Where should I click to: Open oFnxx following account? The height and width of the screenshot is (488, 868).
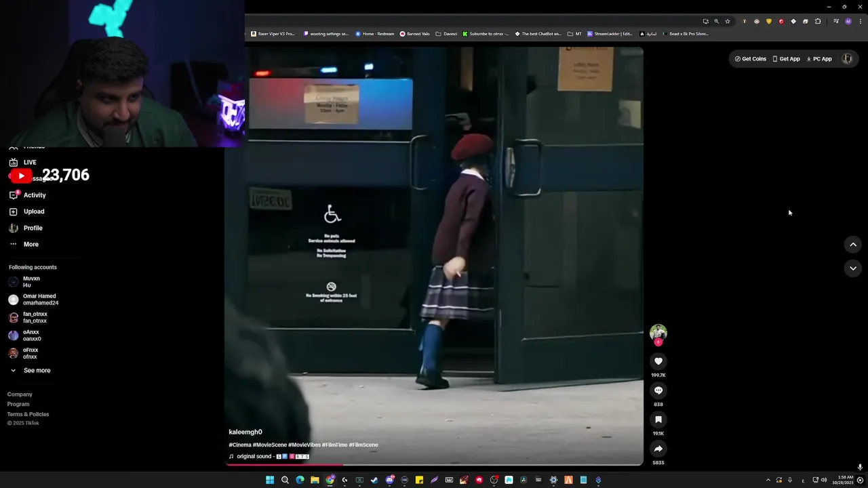point(23,353)
